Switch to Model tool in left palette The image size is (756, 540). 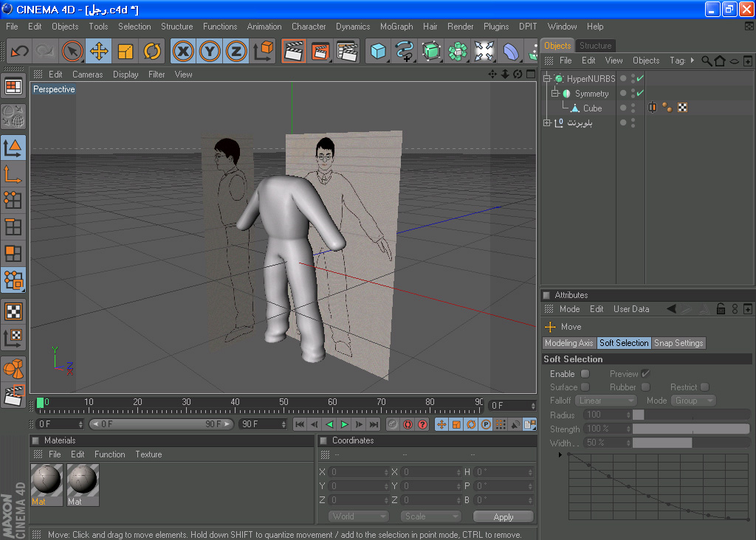pyautogui.click(x=13, y=147)
